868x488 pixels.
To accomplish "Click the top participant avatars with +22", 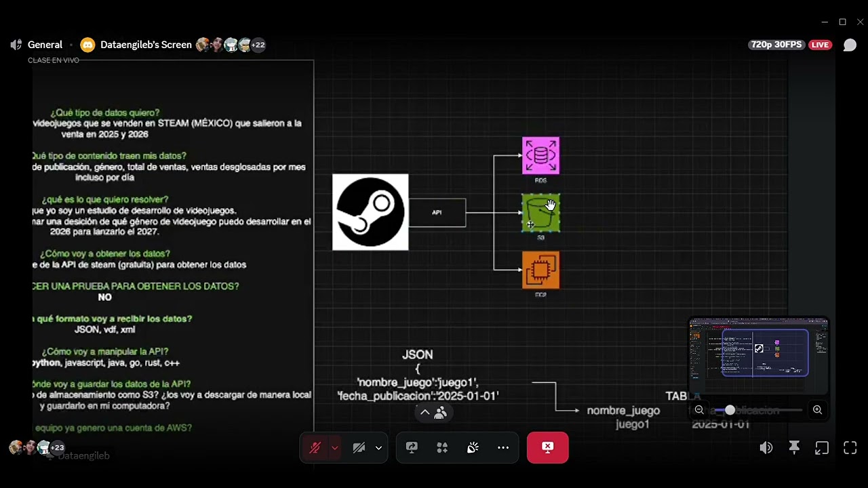I will 231,45.
